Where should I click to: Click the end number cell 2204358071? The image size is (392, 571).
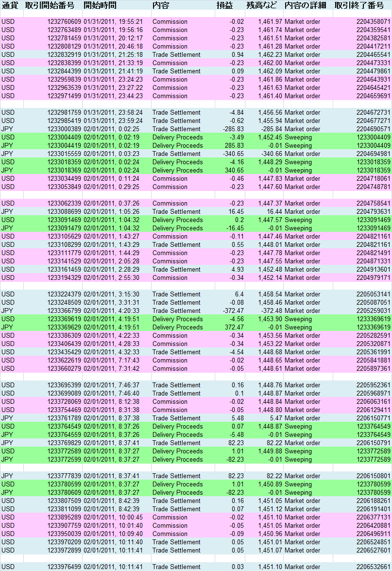[373, 22]
